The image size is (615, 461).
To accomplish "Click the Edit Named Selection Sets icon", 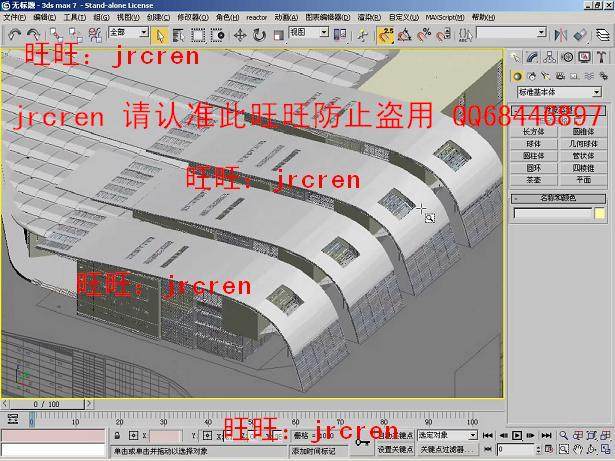I will coord(466,35).
